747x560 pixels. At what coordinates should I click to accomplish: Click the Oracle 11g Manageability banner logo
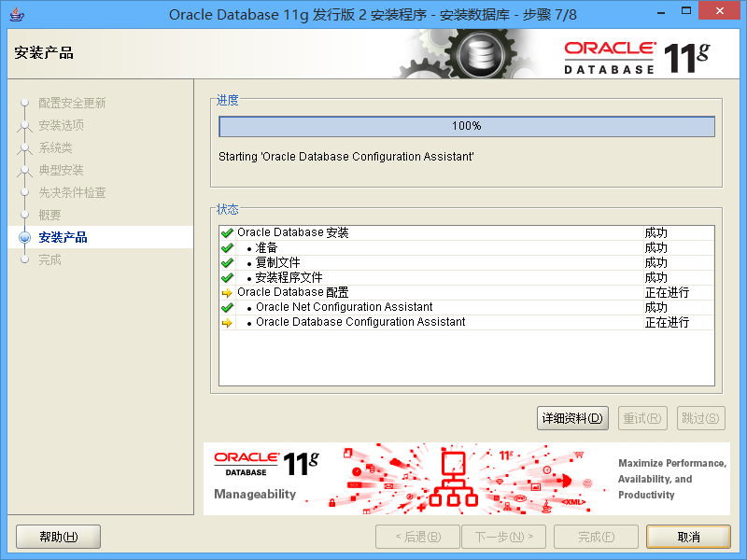click(x=266, y=475)
